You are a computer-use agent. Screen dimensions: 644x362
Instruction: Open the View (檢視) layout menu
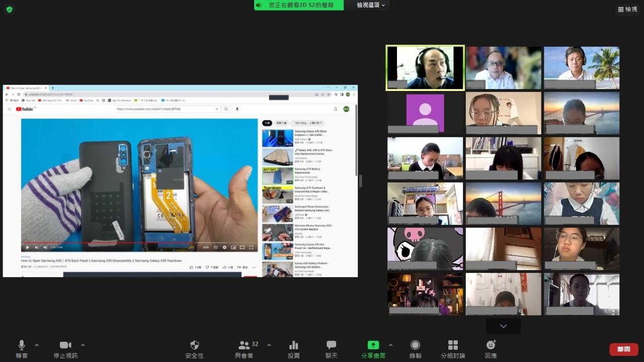tap(627, 9)
